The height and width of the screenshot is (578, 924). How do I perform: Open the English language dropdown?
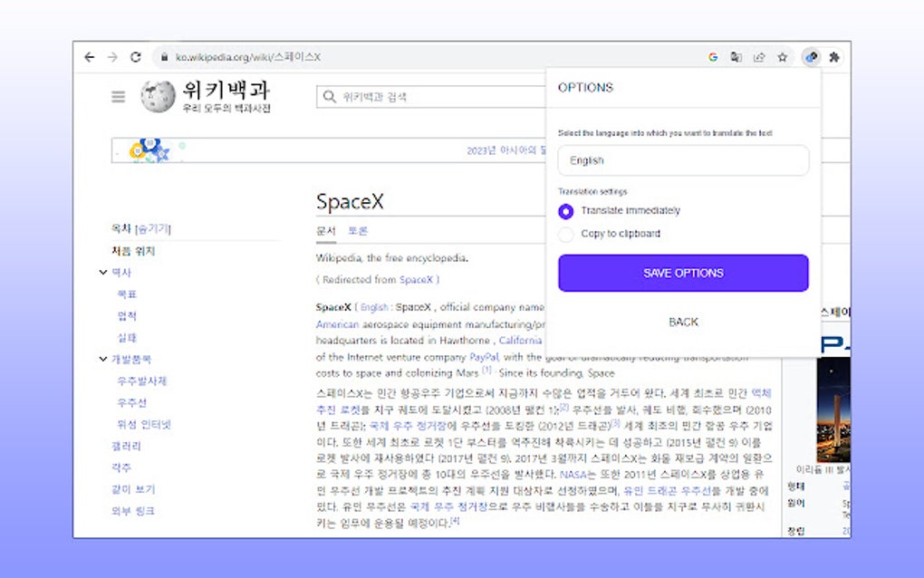tap(683, 160)
